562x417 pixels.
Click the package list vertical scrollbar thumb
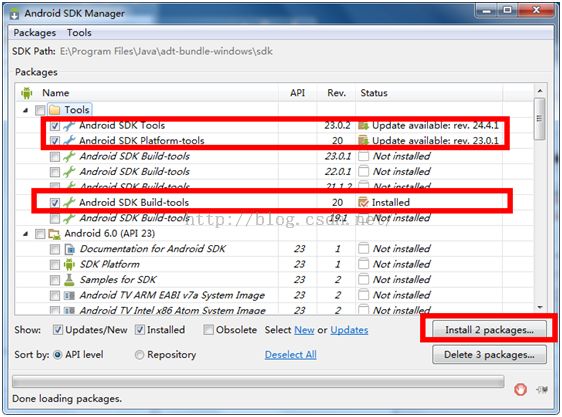(539, 119)
